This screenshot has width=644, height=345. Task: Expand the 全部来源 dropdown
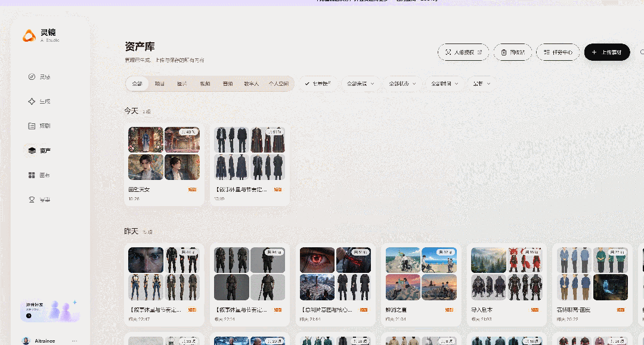tap(360, 83)
